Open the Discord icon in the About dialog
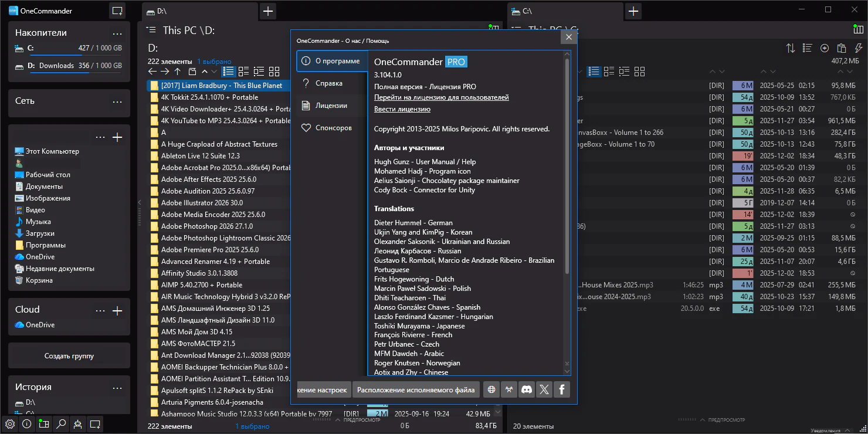Screen dimensions: 868x434 click(x=527, y=389)
